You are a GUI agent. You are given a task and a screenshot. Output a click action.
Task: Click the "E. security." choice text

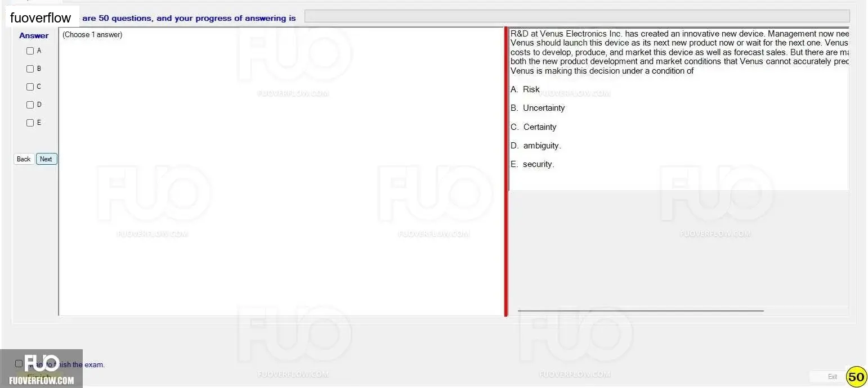[x=533, y=164]
